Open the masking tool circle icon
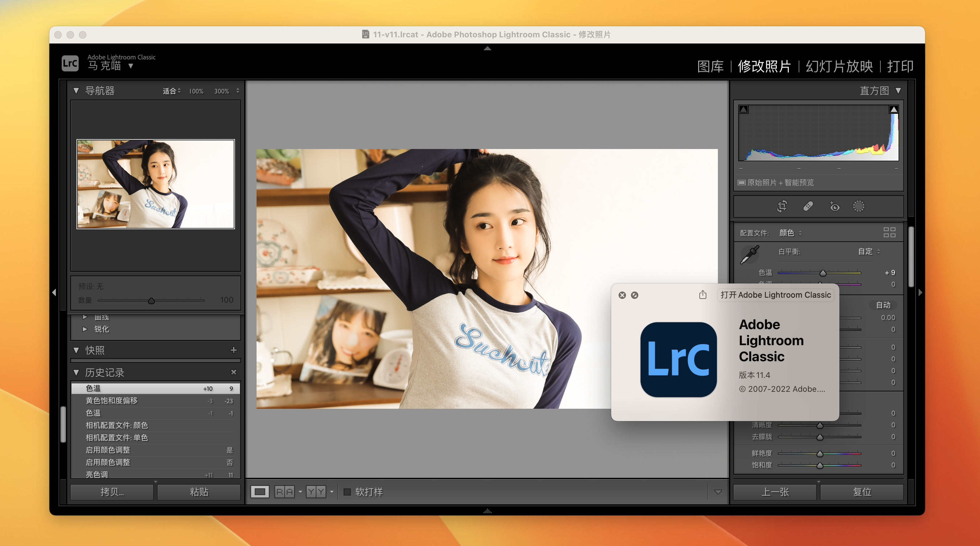The height and width of the screenshot is (546, 980). (859, 206)
